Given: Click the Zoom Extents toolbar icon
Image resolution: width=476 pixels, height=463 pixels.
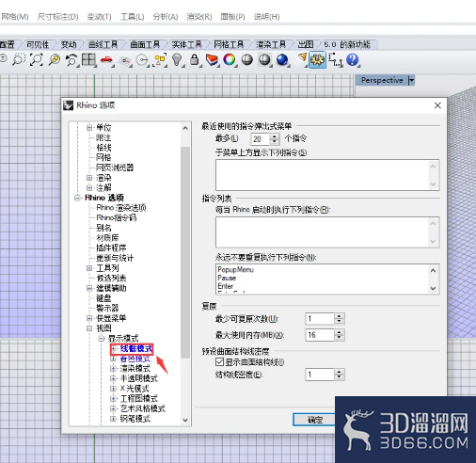Looking at the screenshot, I should click(37, 59).
